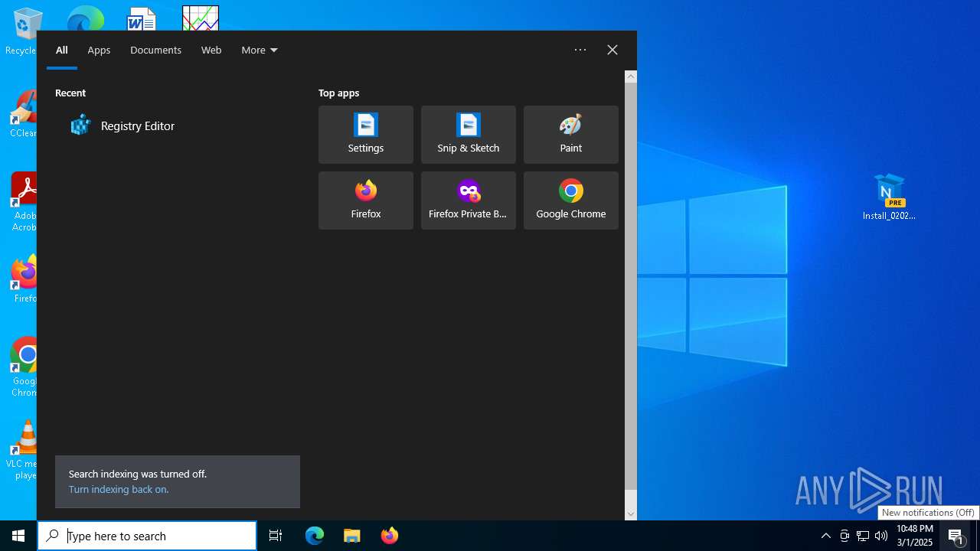
Task: Open the Windows Start menu
Action: click(x=18, y=536)
